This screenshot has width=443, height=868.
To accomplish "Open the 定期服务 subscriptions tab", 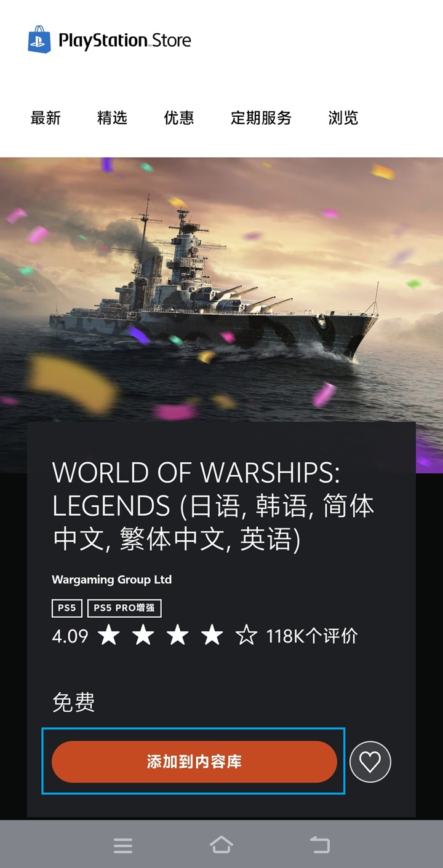I will 261,118.
